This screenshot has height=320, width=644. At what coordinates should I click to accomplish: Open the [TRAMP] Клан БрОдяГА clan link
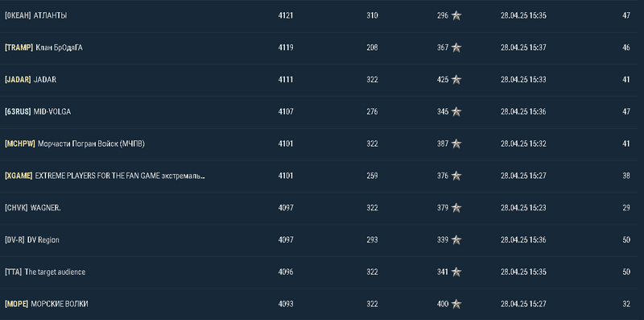[x=43, y=48]
